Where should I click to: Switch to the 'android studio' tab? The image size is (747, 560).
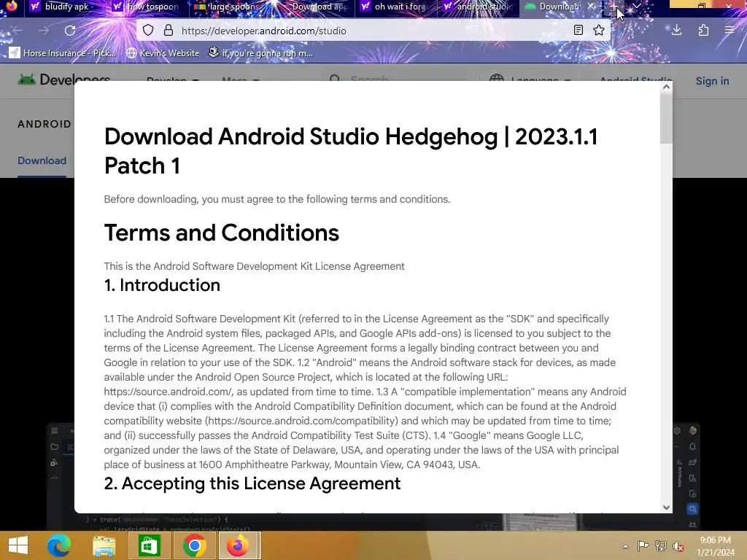[x=479, y=7]
